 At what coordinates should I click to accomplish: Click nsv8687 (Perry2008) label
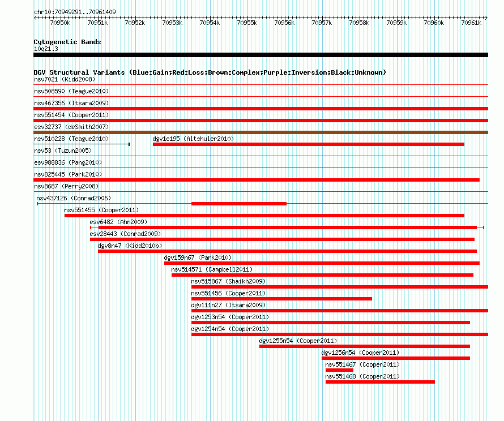[x=66, y=186]
